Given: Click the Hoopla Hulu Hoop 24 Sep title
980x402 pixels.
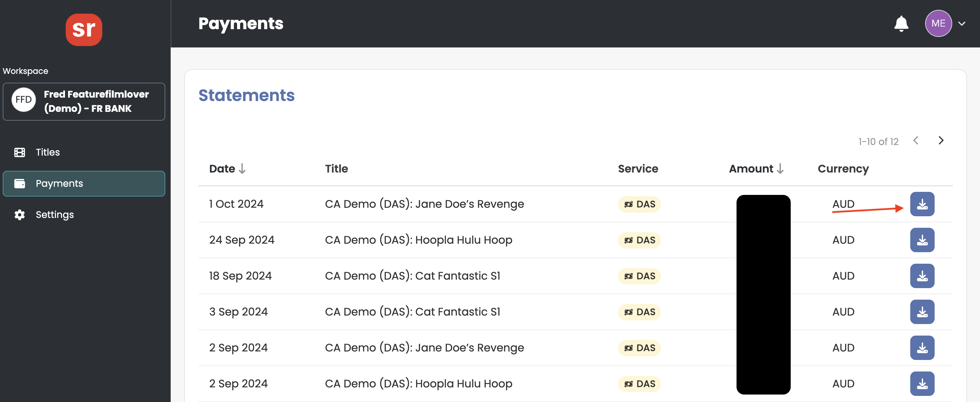Looking at the screenshot, I should tap(418, 240).
